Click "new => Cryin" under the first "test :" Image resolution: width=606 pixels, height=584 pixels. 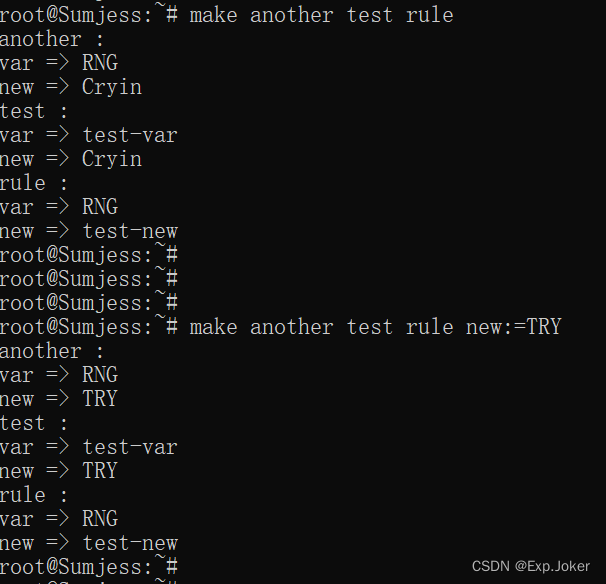tap(71, 159)
